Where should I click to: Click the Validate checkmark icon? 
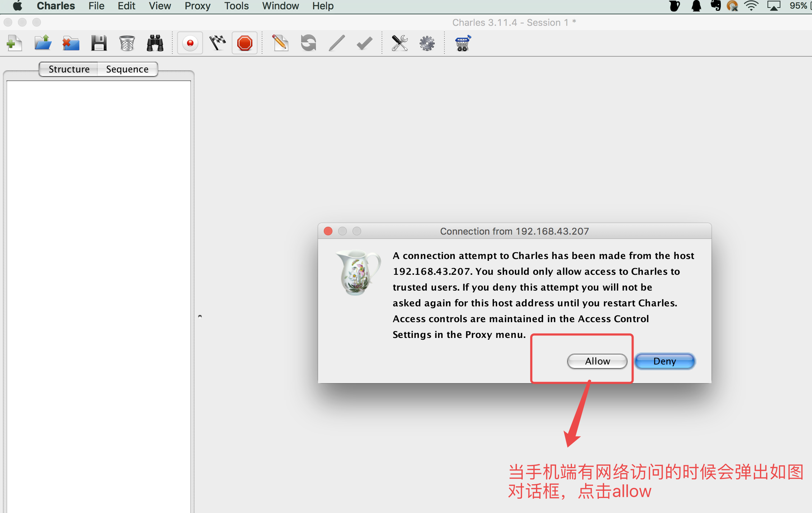point(364,43)
